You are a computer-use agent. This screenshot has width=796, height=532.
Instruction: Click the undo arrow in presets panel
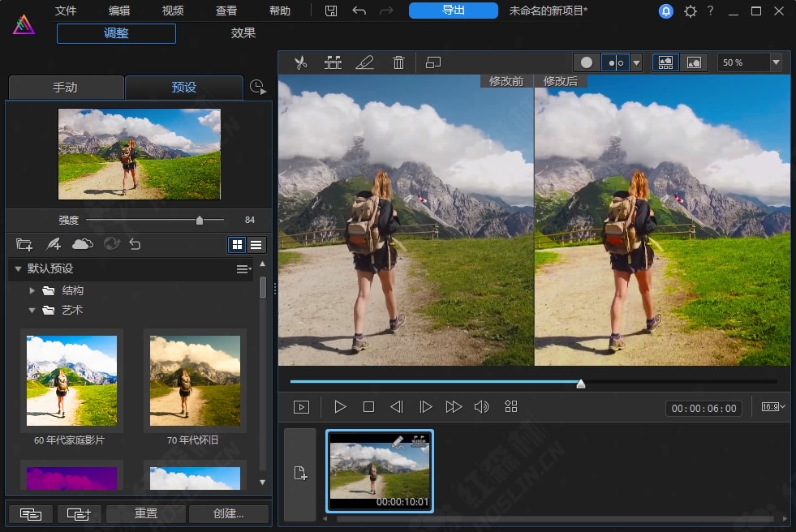click(x=135, y=244)
